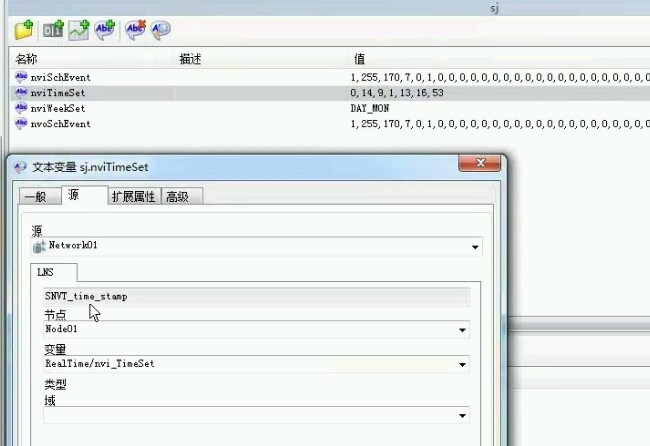Open the text variable search magnifier icon

(160, 30)
